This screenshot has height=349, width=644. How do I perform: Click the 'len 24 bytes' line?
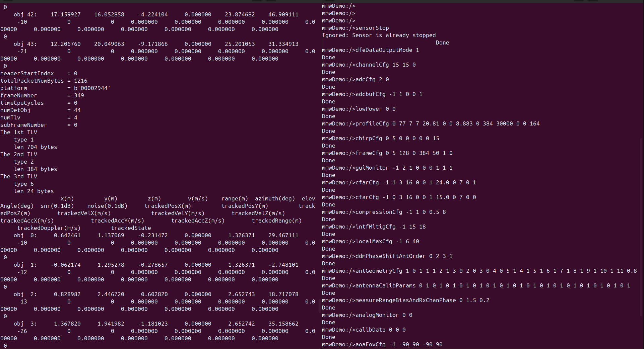pos(34,191)
